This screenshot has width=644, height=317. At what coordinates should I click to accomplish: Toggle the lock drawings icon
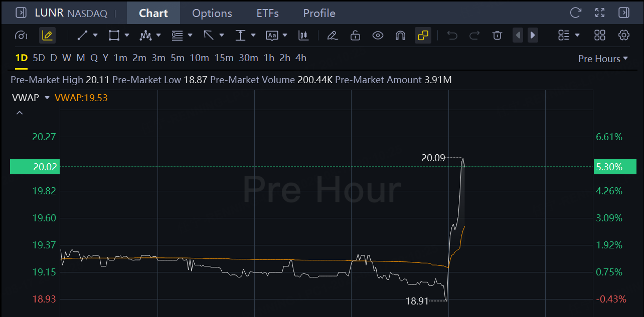point(355,35)
